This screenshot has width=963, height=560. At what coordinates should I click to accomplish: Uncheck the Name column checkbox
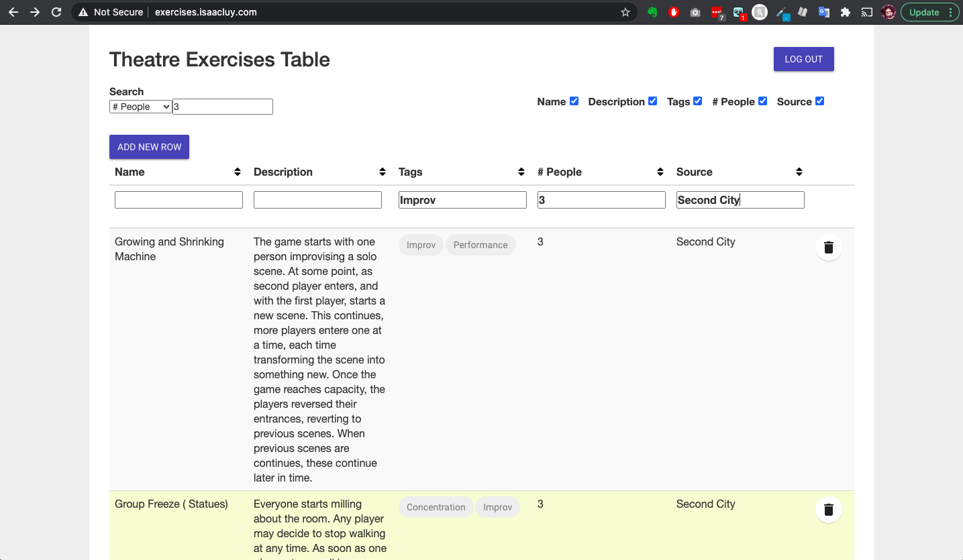click(574, 101)
